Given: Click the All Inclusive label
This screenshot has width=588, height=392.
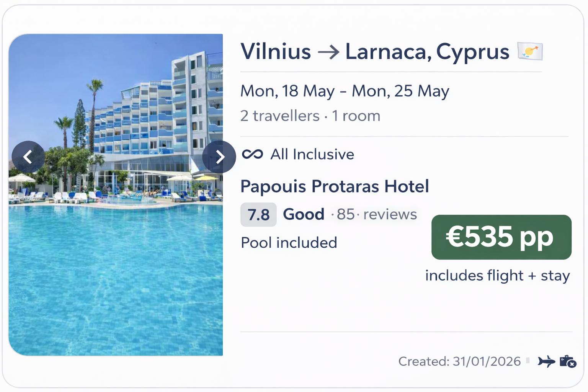Looking at the screenshot, I should point(312,154).
